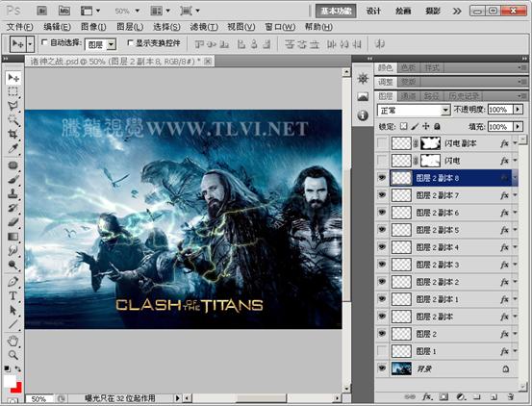The image size is (532, 406).
Task: Select the Line shape tool
Action: (x=13, y=324)
